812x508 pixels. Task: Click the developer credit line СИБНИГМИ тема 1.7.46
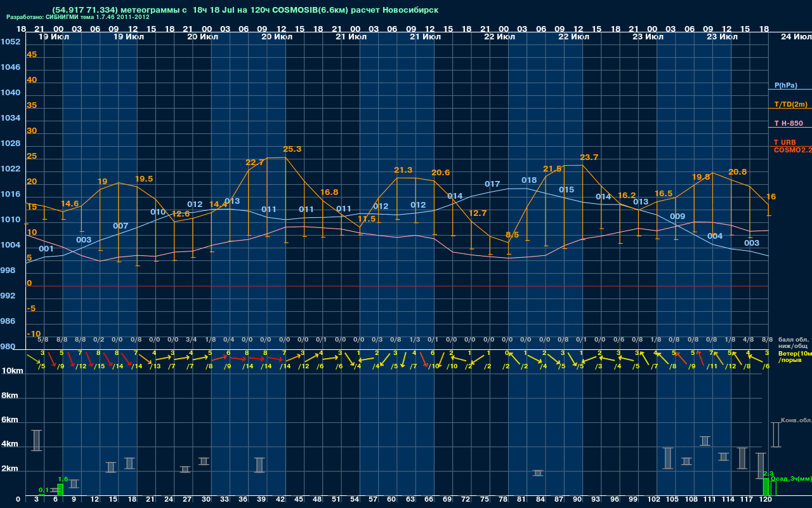tap(78, 17)
